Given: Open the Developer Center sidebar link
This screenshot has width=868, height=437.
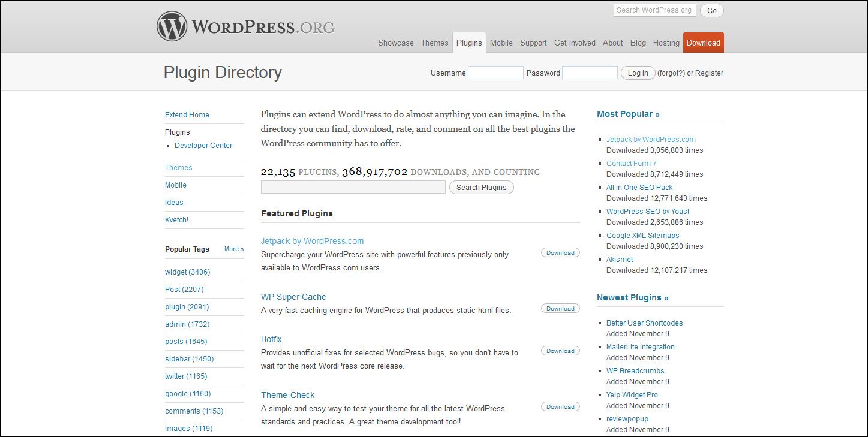Looking at the screenshot, I should pyautogui.click(x=203, y=146).
